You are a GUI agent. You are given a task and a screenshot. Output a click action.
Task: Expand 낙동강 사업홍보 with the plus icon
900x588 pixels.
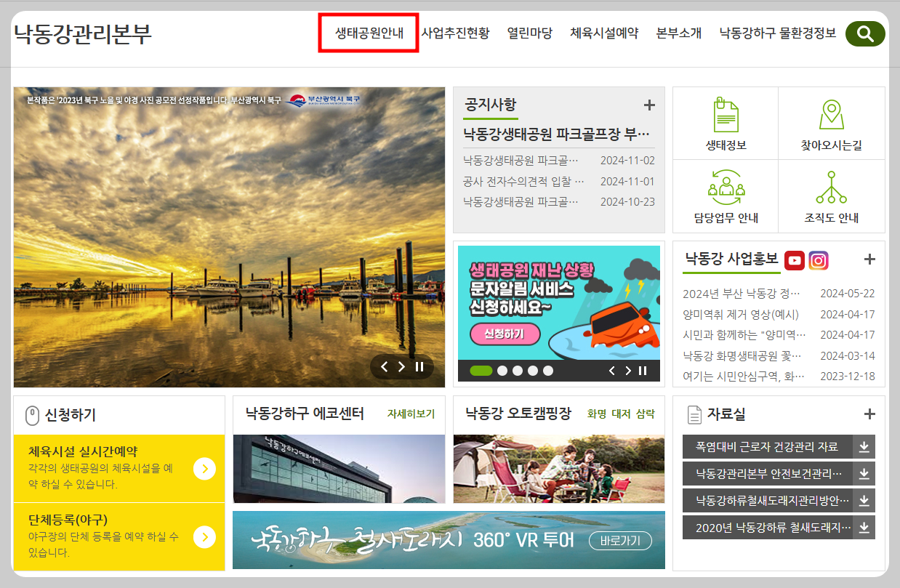click(x=869, y=259)
